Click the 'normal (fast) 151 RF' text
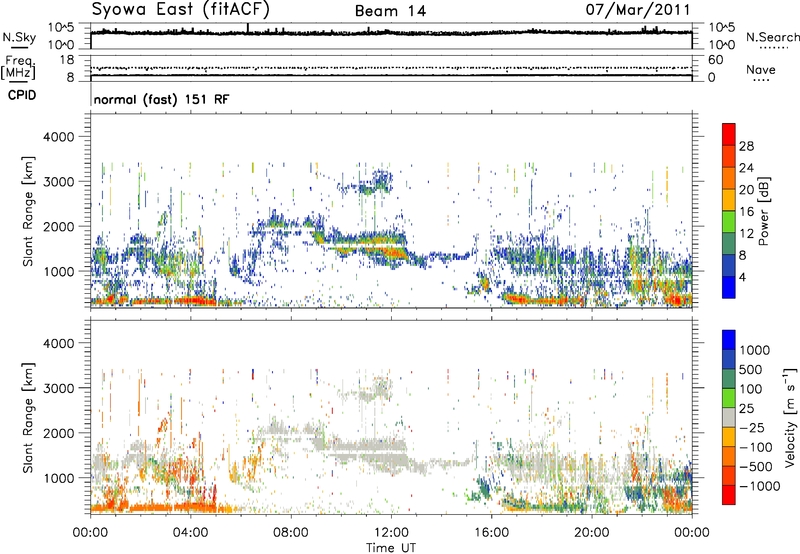This screenshot has width=800, height=554. [162, 99]
